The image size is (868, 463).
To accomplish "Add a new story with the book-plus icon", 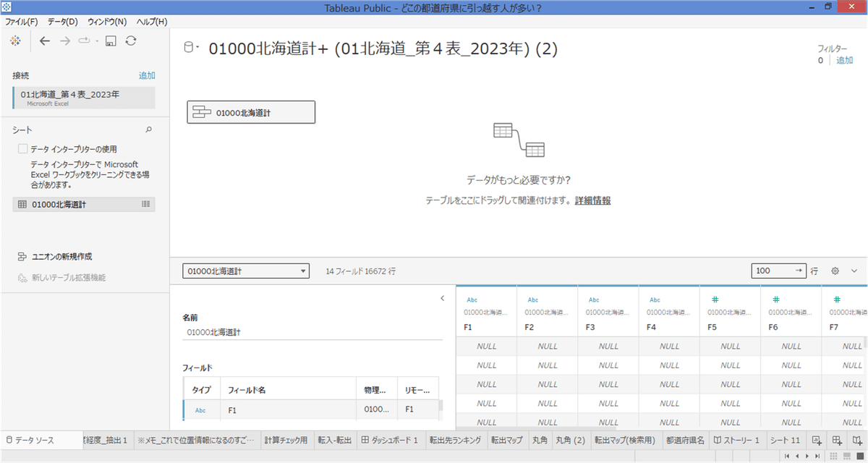I will 857,440.
